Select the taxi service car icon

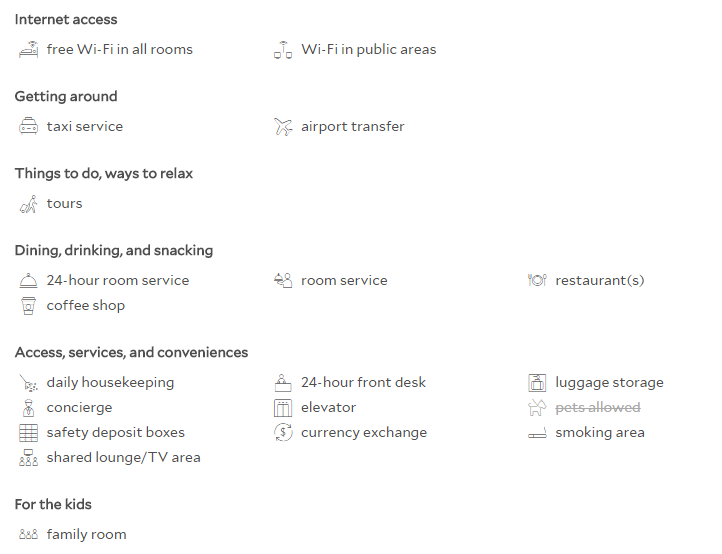coord(29,126)
